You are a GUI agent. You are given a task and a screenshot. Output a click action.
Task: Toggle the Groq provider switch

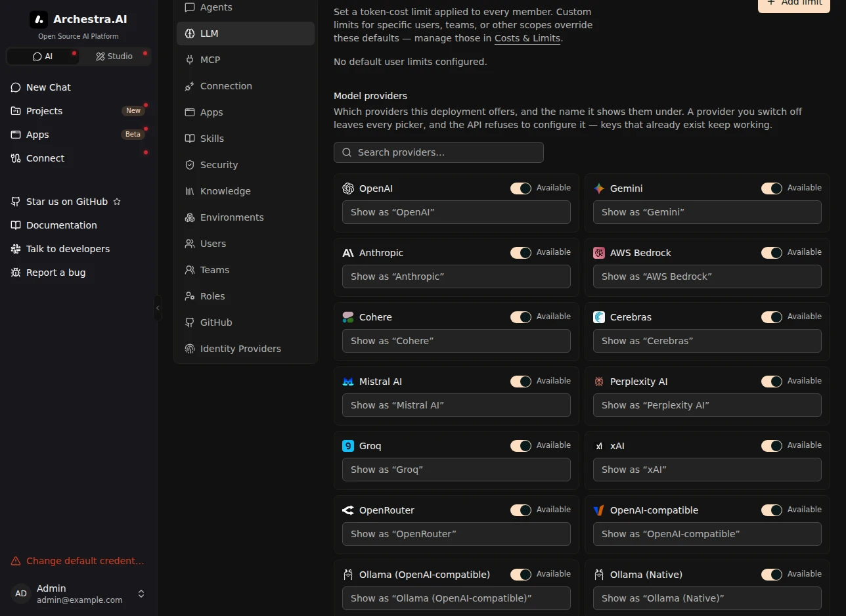tap(521, 446)
